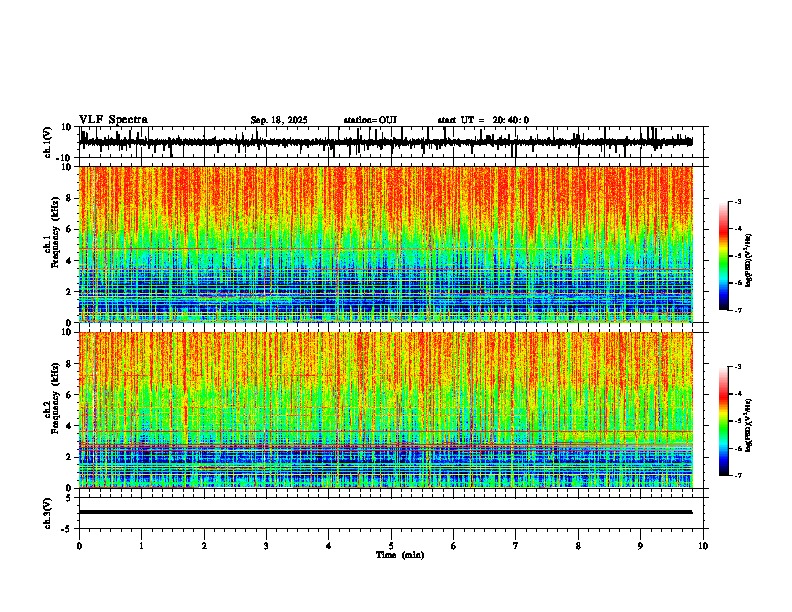Click the "2" tick on ch.2 frequency axis

pos(69,457)
